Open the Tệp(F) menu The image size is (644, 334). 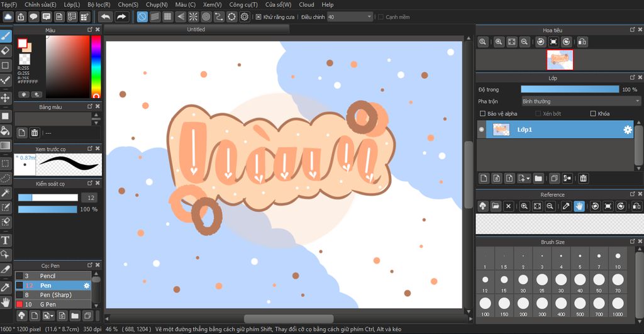click(x=9, y=4)
